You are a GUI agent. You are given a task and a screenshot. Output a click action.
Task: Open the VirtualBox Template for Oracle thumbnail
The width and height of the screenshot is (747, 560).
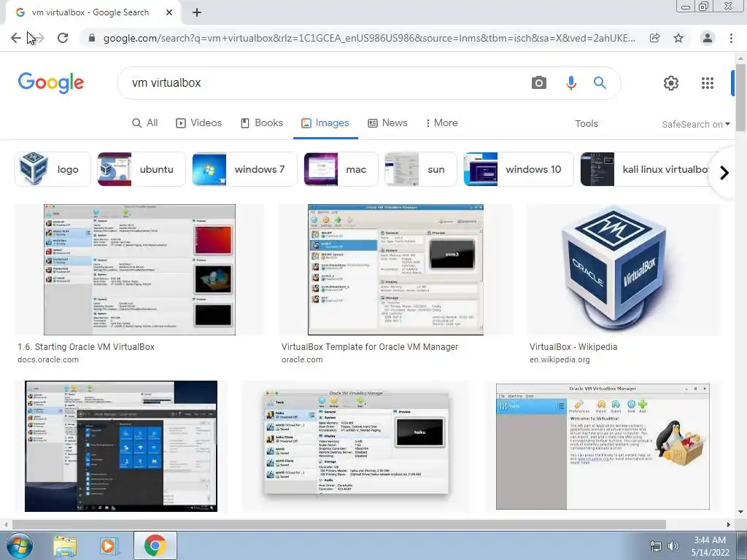pyautogui.click(x=395, y=270)
